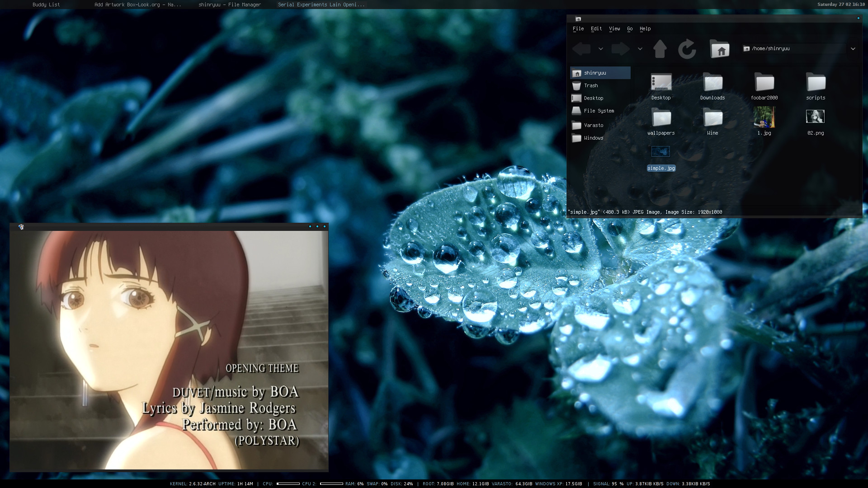Select the 1.jpg image thumbnail

[x=764, y=117]
